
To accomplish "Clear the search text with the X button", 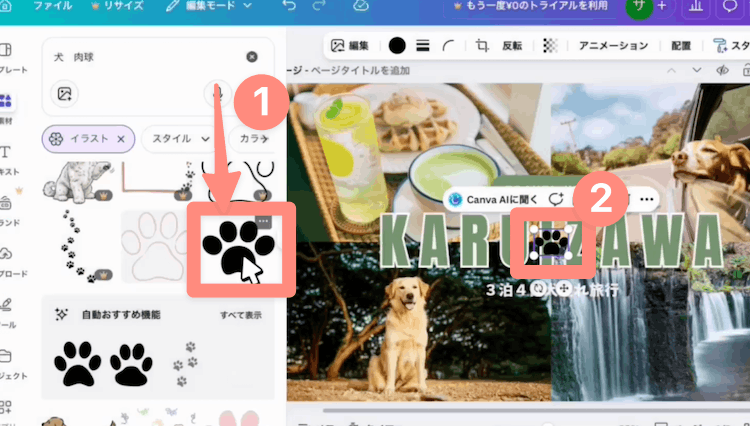I will point(252,57).
